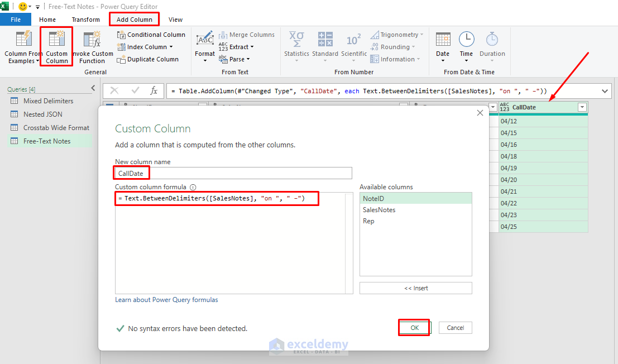
Task: Open Duration options
Action: click(492, 46)
